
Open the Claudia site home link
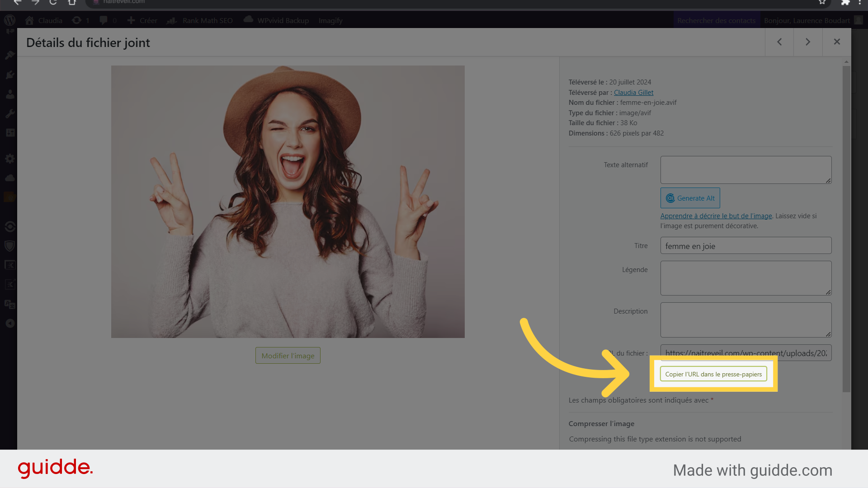(44, 20)
